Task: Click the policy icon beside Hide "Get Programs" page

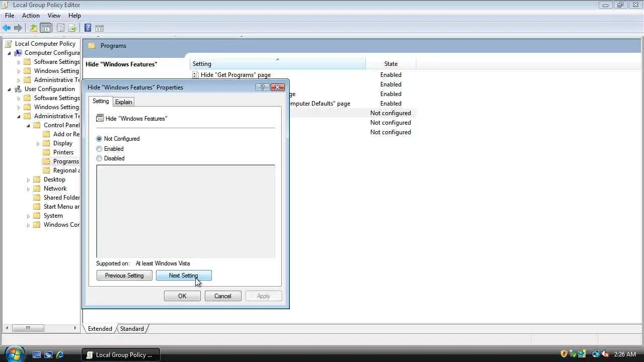Action: click(x=196, y=75)
